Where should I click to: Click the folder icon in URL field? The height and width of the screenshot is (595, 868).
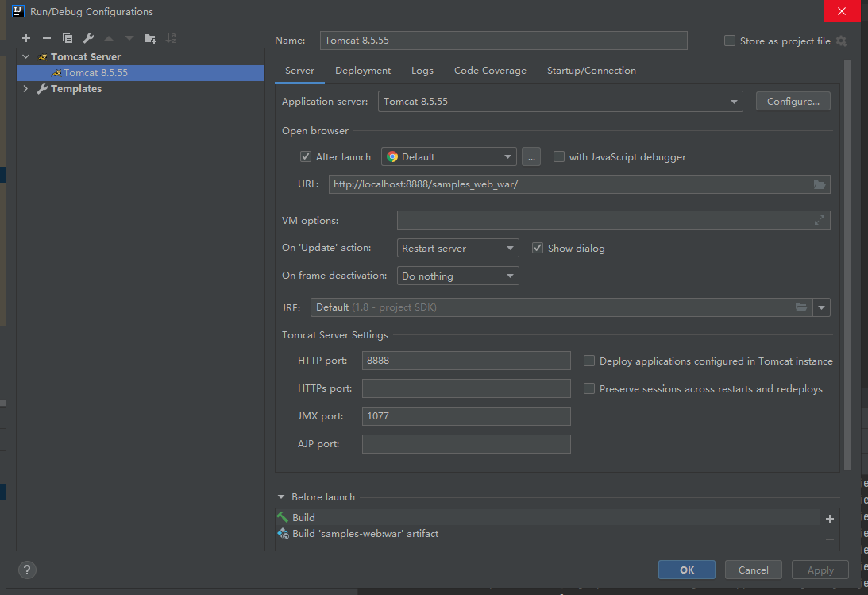[x=820, y=184]
